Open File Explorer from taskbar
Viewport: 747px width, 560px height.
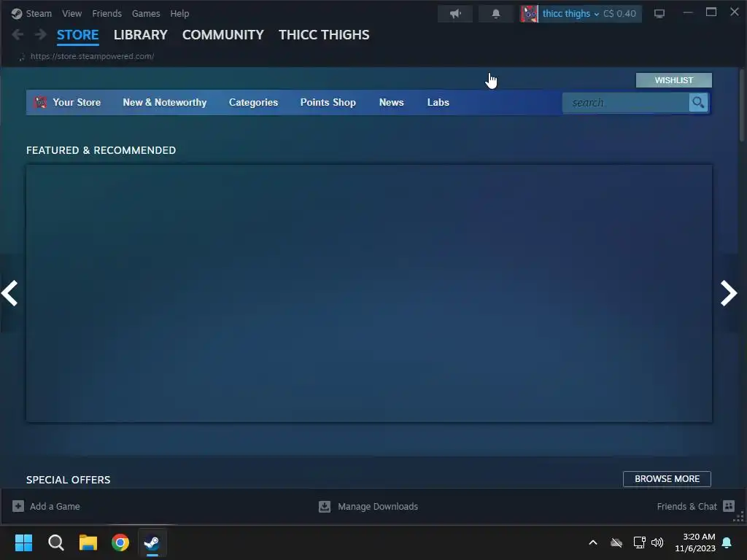pyautogui.click(x=88, y=542)
